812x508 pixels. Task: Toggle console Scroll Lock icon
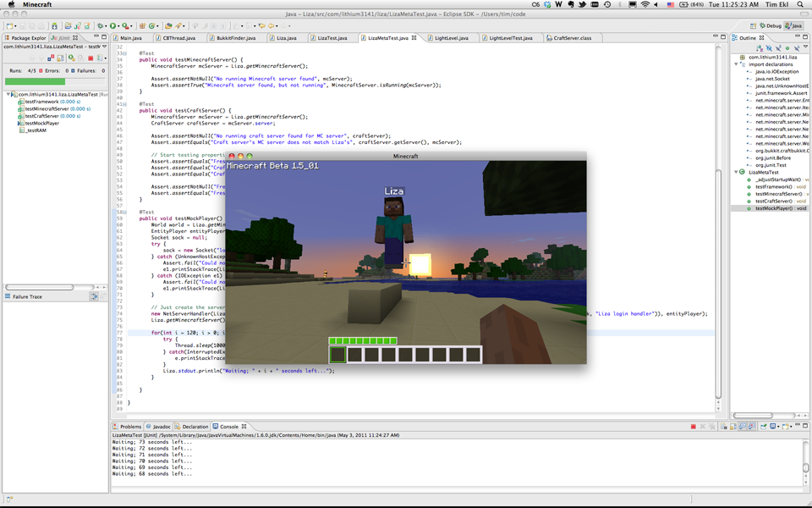click(x=732, y=427)
